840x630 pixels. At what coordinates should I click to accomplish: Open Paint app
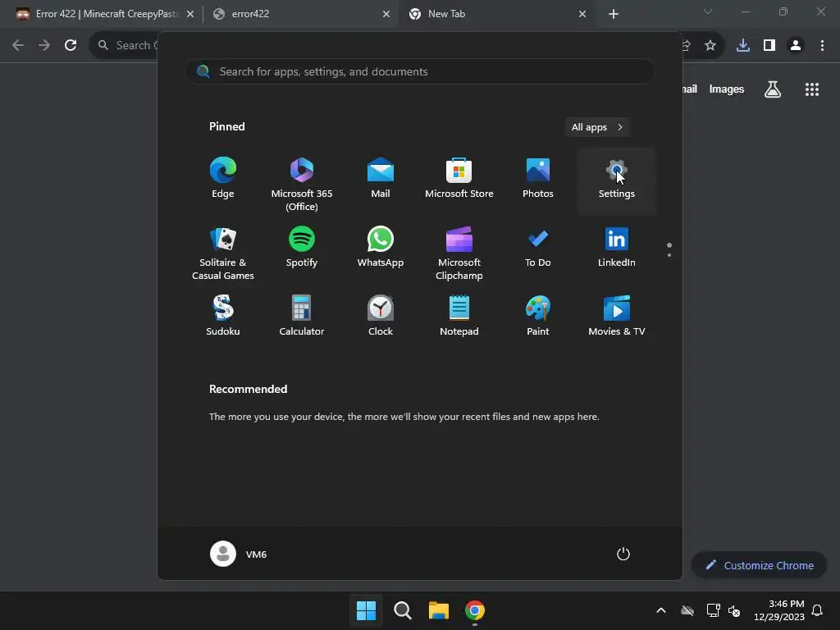click(x=538, y=317)
